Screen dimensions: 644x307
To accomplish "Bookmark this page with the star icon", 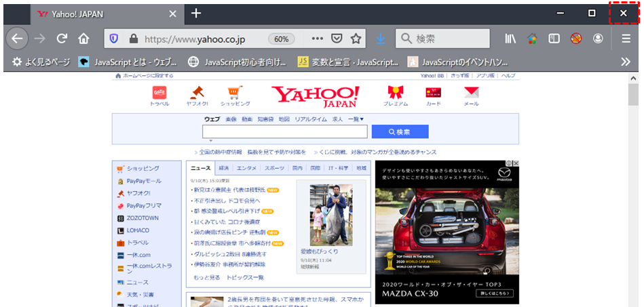I will [356, 39].
